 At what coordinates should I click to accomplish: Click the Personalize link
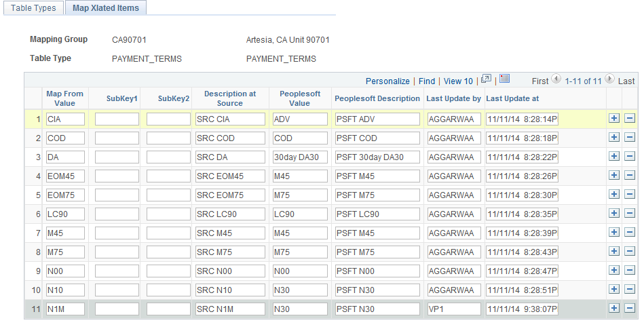tap(387, 81)
